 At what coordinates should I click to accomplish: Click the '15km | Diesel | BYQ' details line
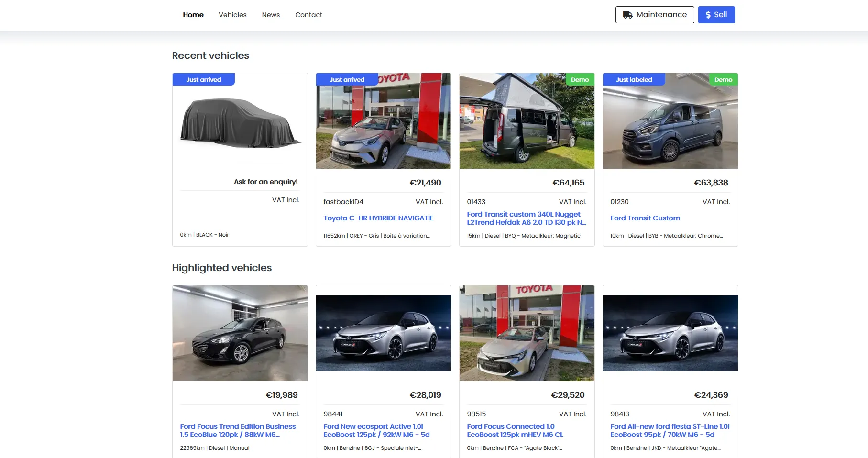point(524,236)
